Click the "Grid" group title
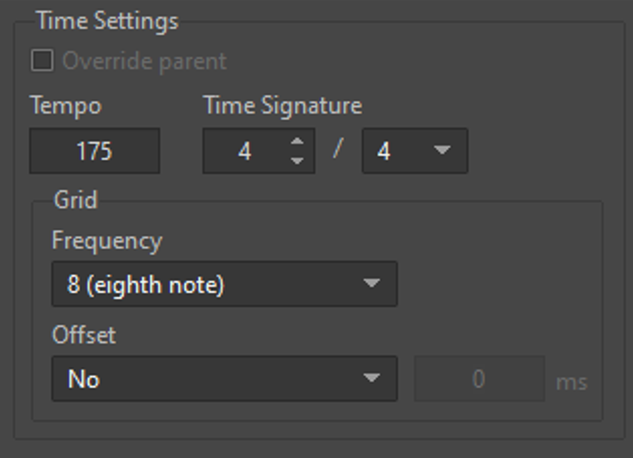The width and height of the screenshot is (633, 458). (x=75, y=200)
